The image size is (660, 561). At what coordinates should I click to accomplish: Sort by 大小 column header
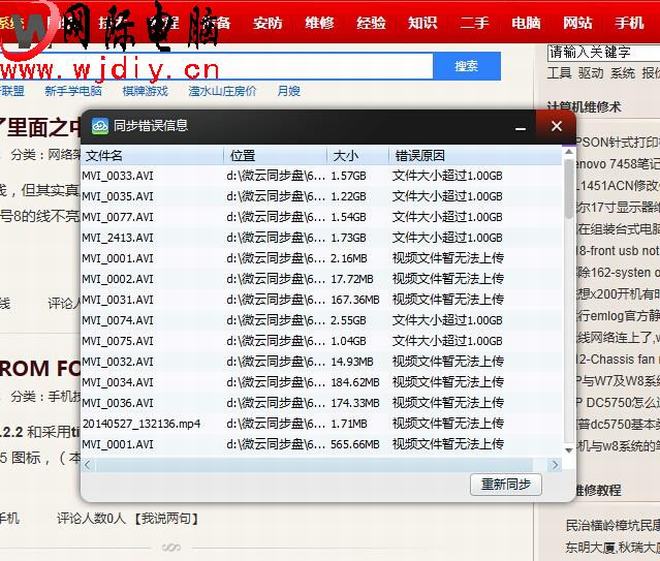click(356, 156)
